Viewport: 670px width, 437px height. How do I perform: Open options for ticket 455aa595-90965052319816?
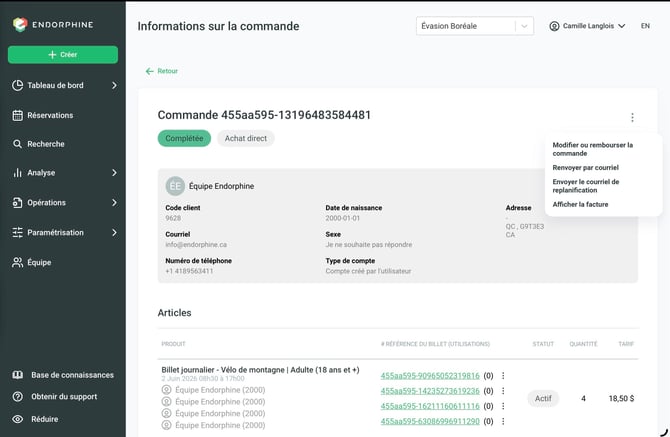click(503, 375)
